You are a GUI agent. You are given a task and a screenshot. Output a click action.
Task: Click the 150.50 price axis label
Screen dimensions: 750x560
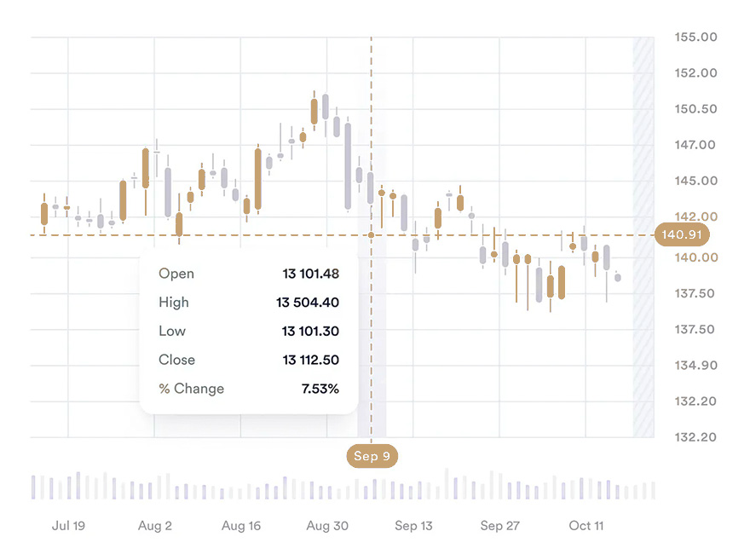(x=695, y=109)
